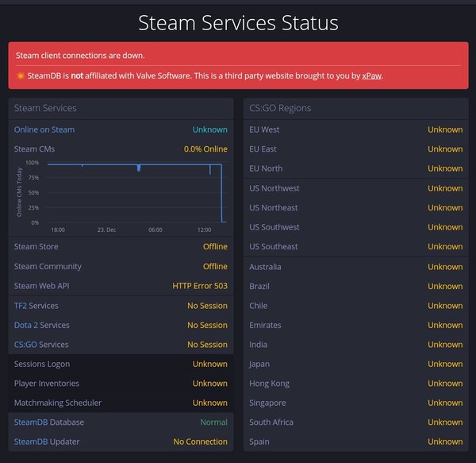The height and width of the screenshot is (463, 476).
Task: Open the SteamDB Updater link
Action: click(x=31, y=442)
